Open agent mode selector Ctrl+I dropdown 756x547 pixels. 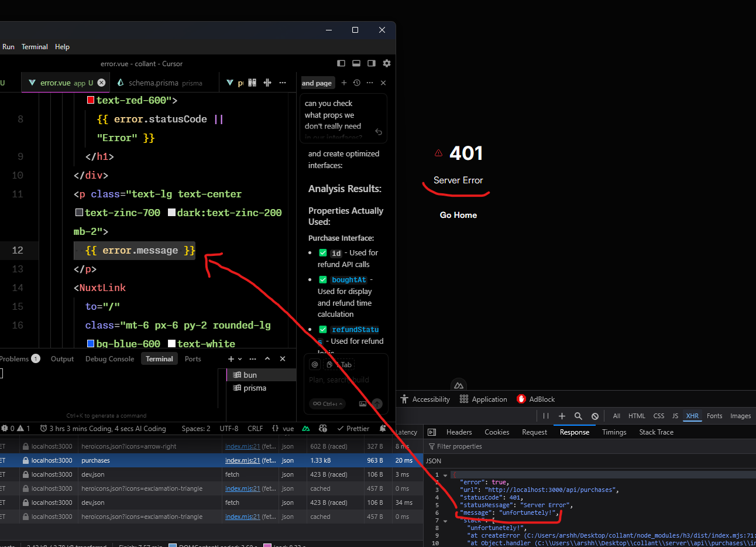click(x=327, y=404)
